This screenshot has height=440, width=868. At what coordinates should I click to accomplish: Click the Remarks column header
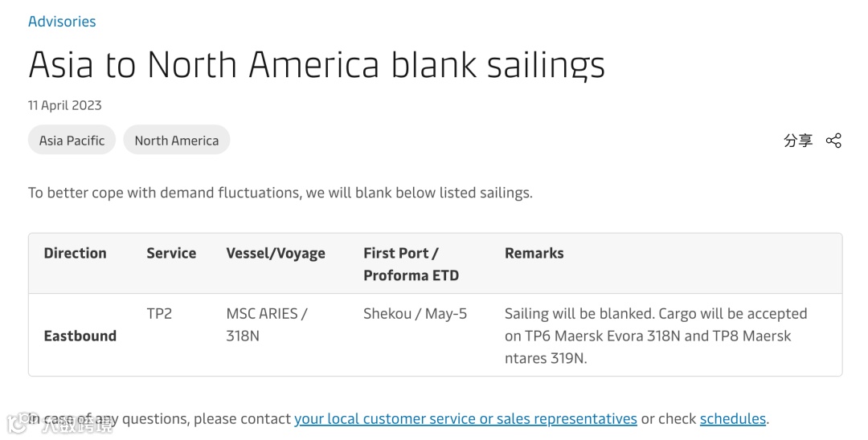point(534,253)
